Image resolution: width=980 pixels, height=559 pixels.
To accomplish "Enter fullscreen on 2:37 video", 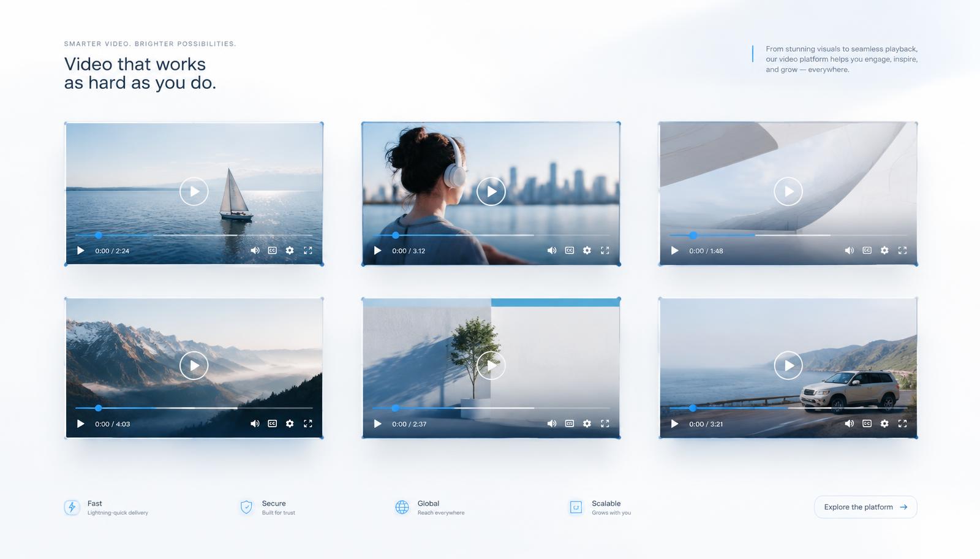I will [x=605, y=424].
